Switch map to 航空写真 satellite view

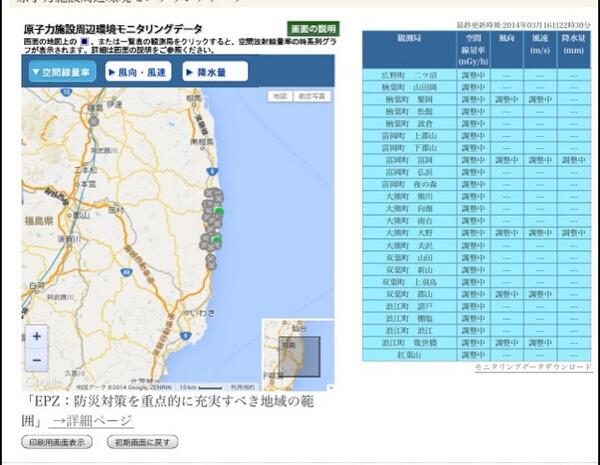[x=312, y=96]
